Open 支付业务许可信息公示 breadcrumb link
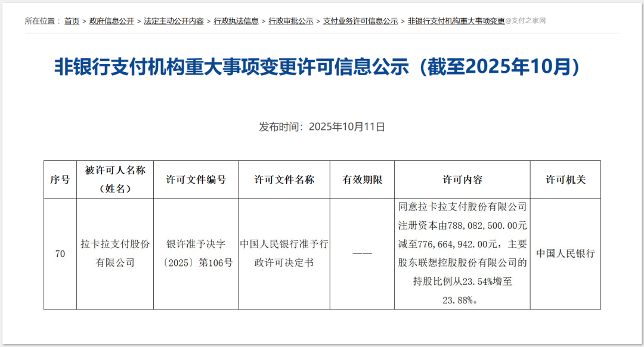This screenshot has width=644, height=347. [x=361, y=21]
